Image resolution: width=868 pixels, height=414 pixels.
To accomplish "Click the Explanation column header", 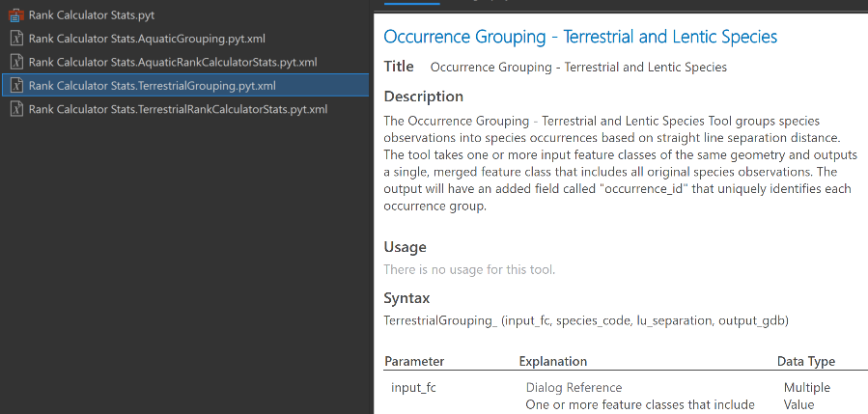I will coord(552,362).
